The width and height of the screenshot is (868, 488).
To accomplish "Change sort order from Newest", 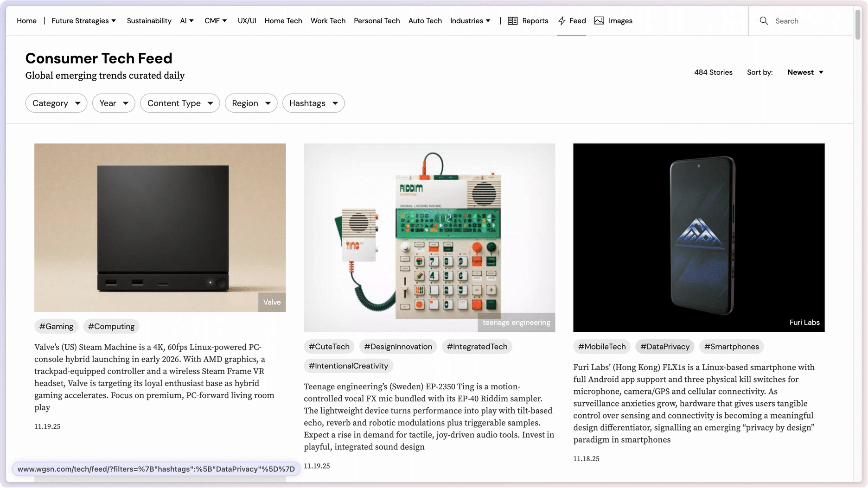I will tap(805, 72).
